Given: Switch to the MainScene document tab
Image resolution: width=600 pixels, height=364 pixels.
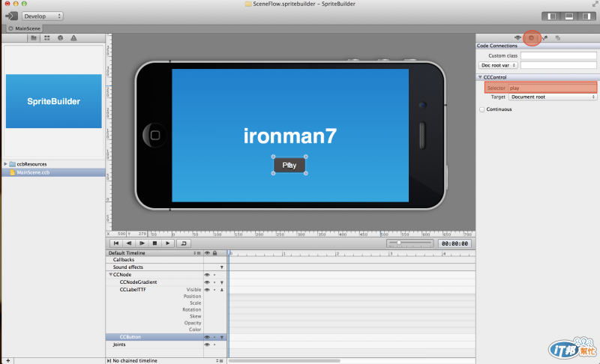Looking at the screenshot, I should click(28, 28).
